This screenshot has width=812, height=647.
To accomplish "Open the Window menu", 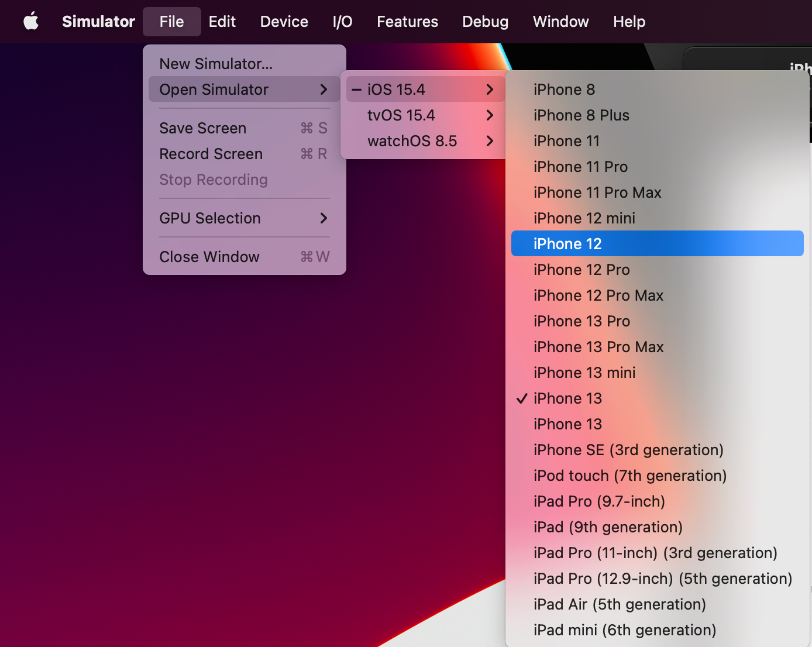I will 560,22.
